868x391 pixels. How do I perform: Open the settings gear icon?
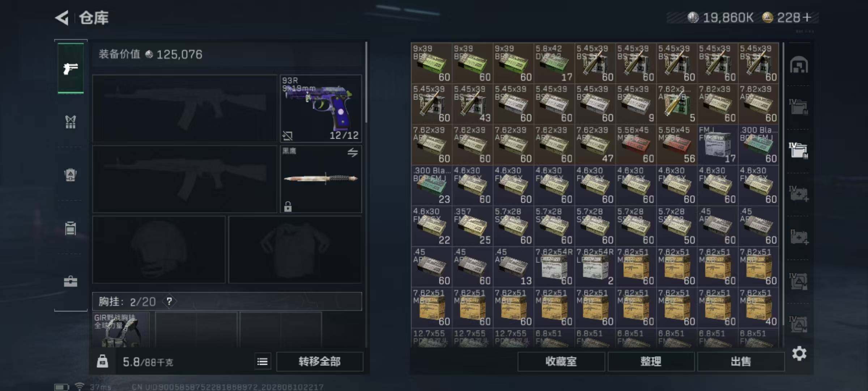pyautogui.click(x=799, y=353)
